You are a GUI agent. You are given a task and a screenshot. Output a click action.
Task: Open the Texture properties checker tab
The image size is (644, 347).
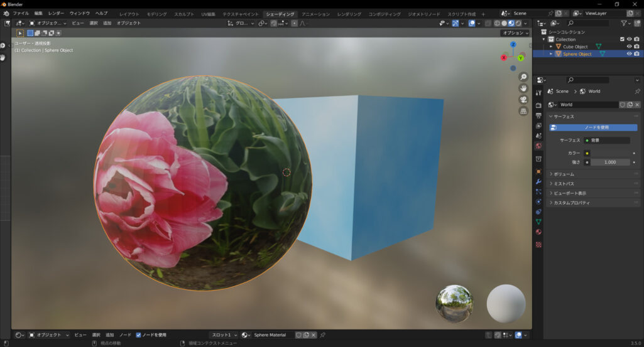[538, 245]
